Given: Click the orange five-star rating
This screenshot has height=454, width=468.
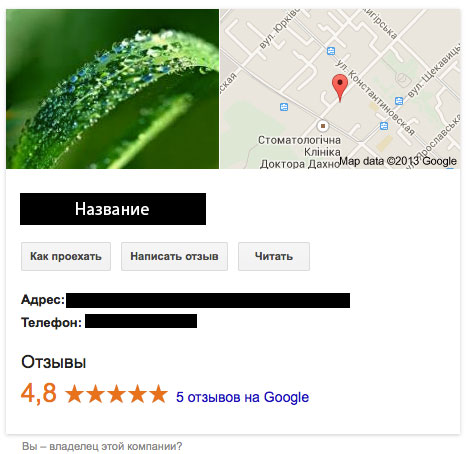Looking at the screenshot, I should click(116, 394).
